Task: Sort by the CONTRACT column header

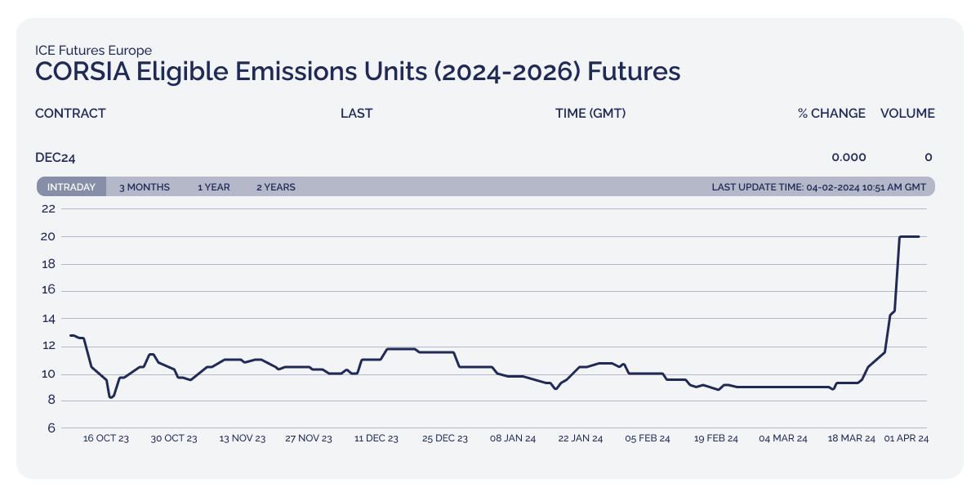Action: [70, 113]
